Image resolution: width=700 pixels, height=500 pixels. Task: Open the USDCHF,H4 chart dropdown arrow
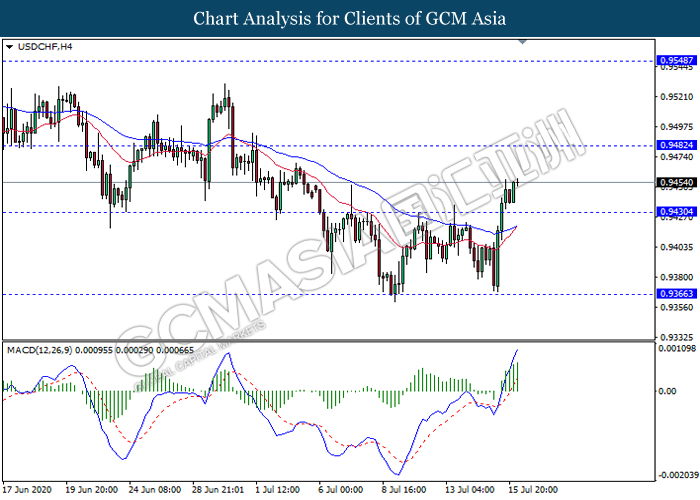9,47
